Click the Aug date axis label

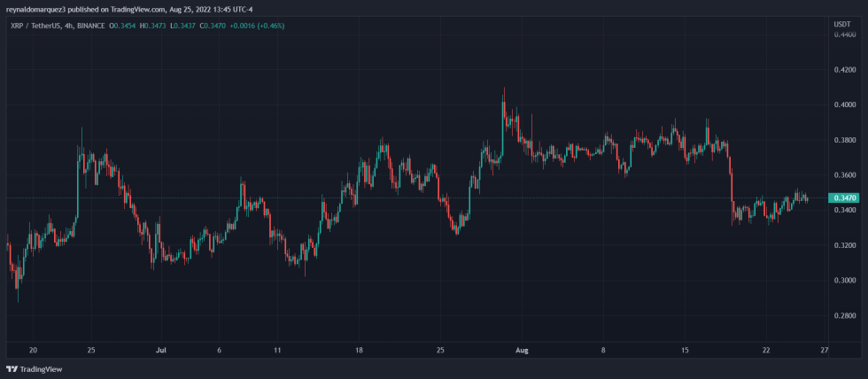(522, 350)
